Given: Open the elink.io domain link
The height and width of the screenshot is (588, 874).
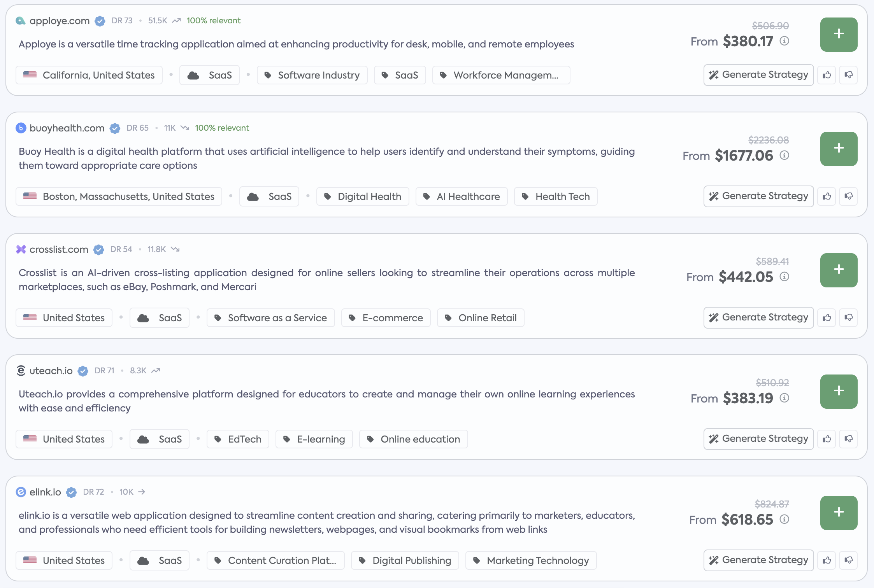Looking at the screenshot, I should pos(45,492).
